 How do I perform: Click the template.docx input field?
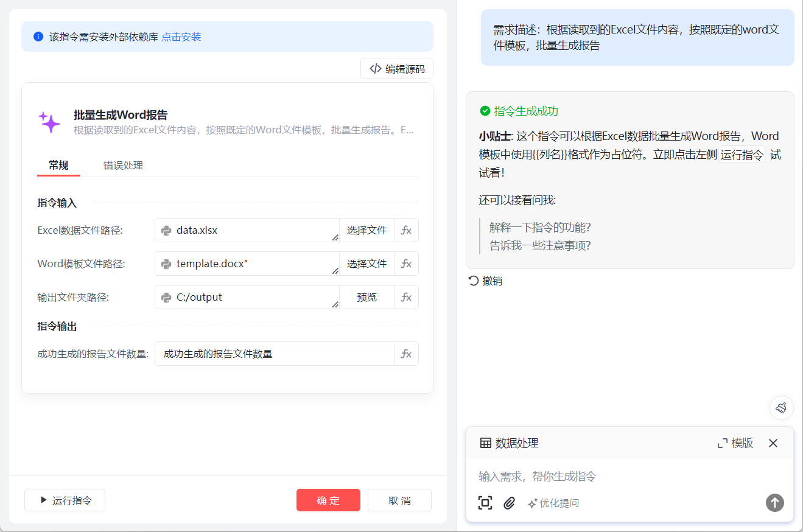[247, 264]
